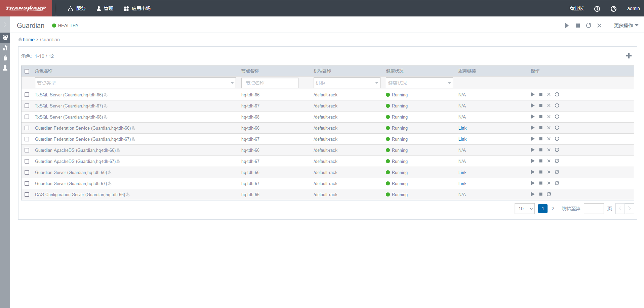Stop the CAS Configuration Server role
This screenshot has height=308, width=644.
point(540,194)
